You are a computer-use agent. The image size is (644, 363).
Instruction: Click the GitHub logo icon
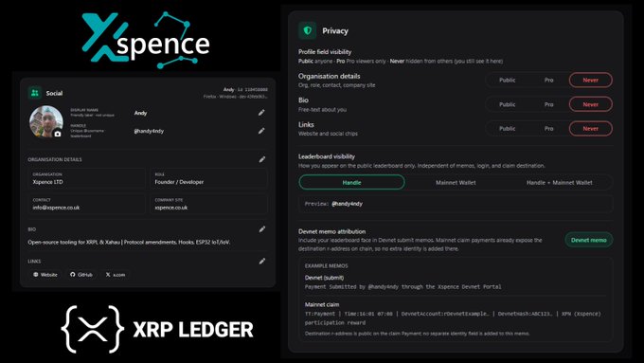73,274
